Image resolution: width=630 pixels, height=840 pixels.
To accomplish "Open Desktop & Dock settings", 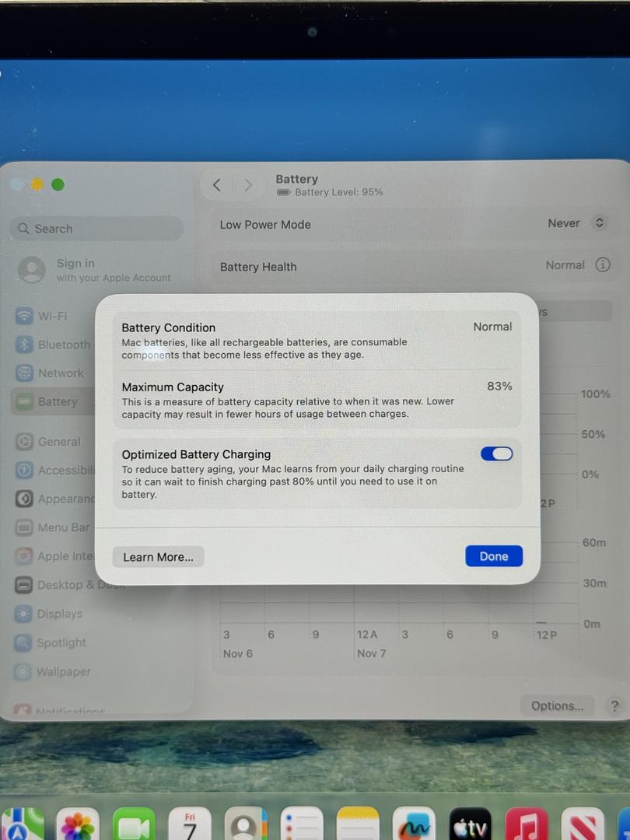I will coord(70,585).
